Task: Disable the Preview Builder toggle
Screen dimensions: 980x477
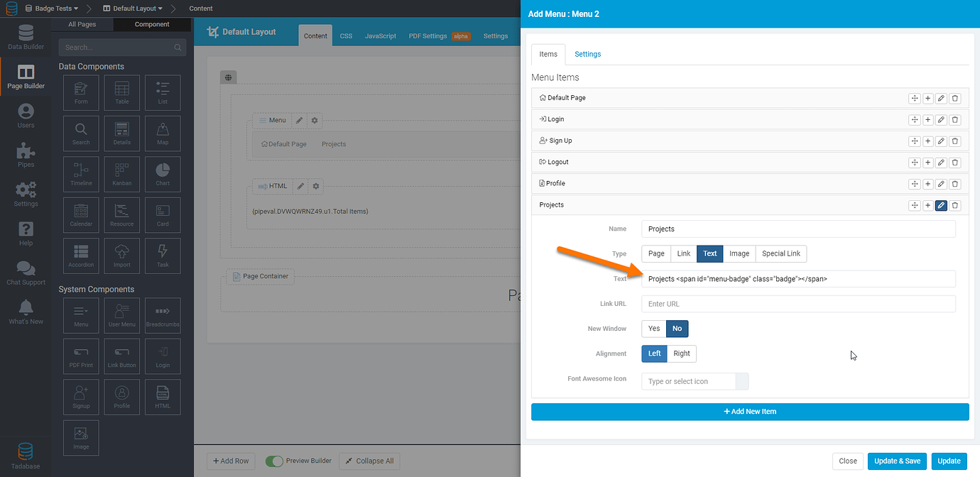Action: 274,461
